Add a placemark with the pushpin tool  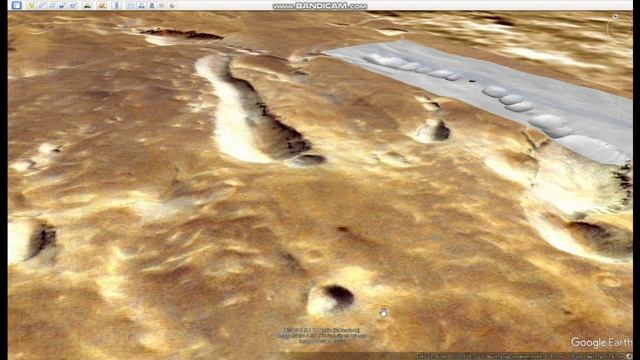31,5
